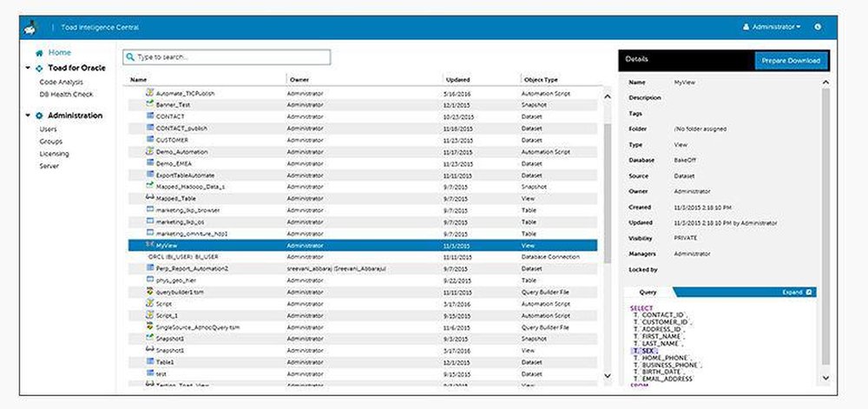Image resolution: width=868 pixels, height=409 pixels.
Task: Open DB Health Check page
Action: (x=66, y=95)
